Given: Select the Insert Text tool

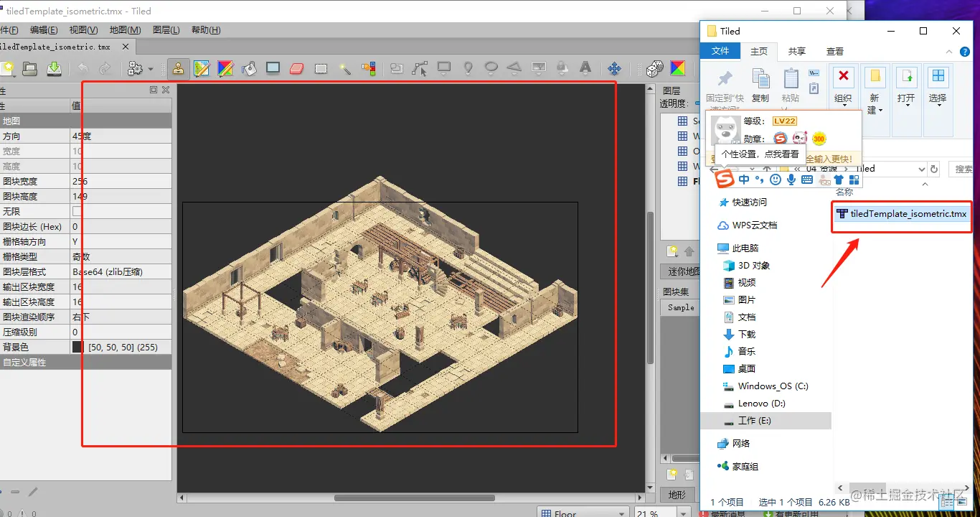Looking at the screenshot, I should (x=585, y=69).
